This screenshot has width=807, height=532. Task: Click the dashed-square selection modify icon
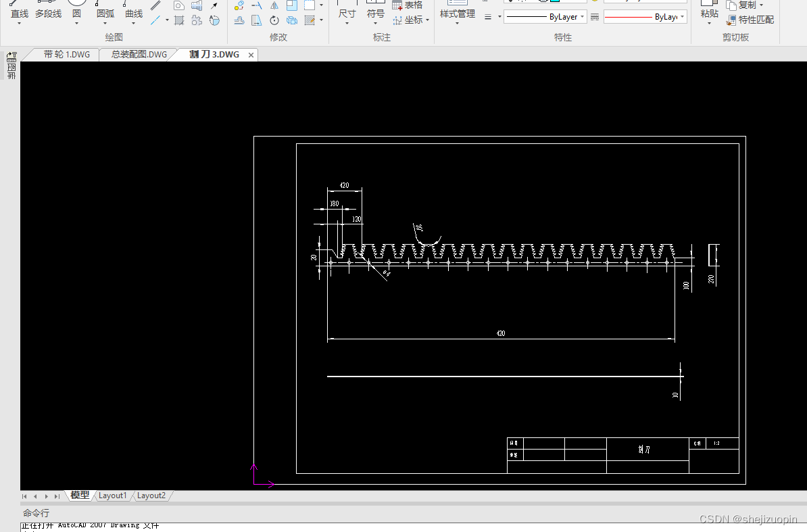(310, 5)
